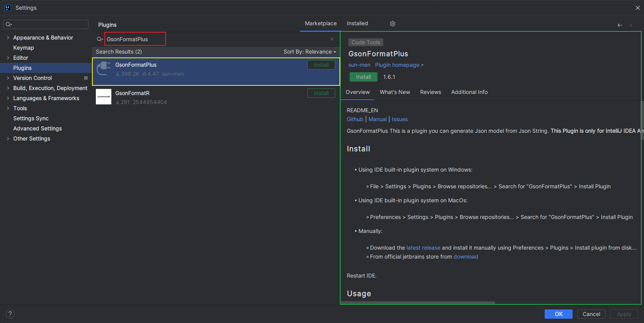Expand the Tools settings node
The image size is (644, 323).
point(8,108)
